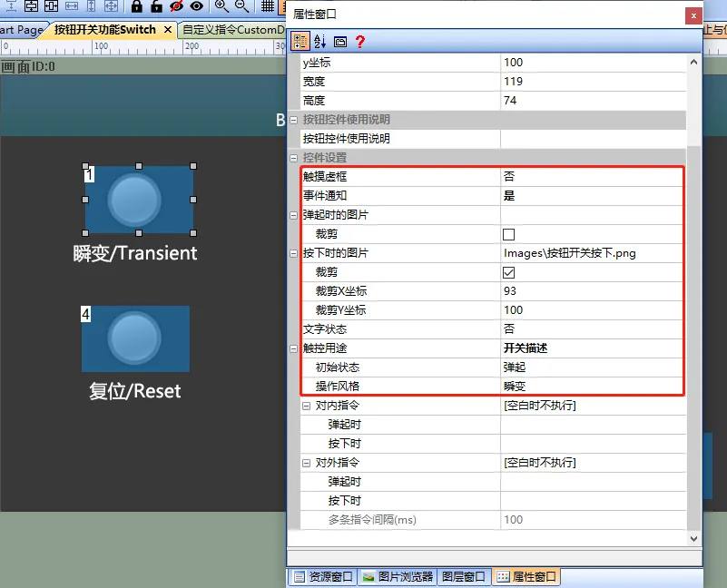Select the 属性窗口 bottom tab

(x=526, y=576)
